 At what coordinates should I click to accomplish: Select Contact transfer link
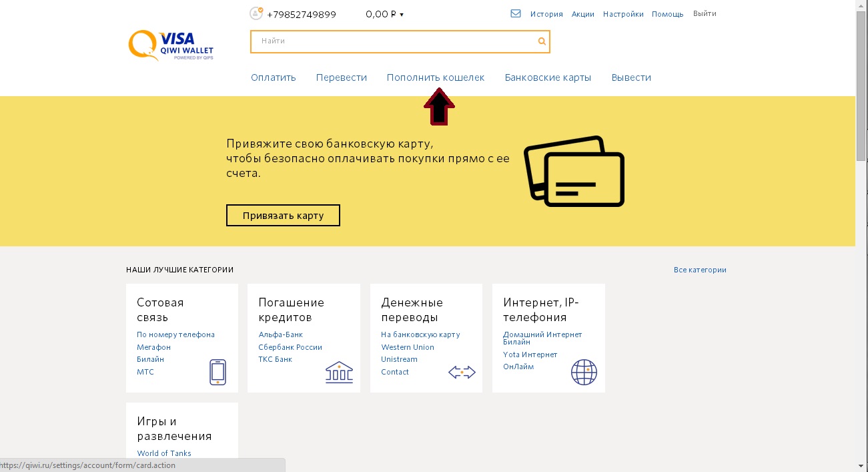tap(395, 372)
